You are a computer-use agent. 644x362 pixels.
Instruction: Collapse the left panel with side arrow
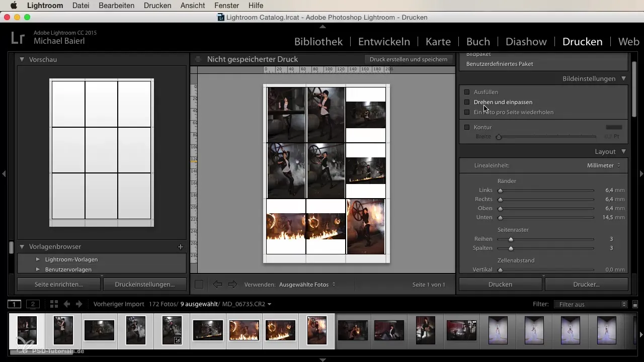4,173
